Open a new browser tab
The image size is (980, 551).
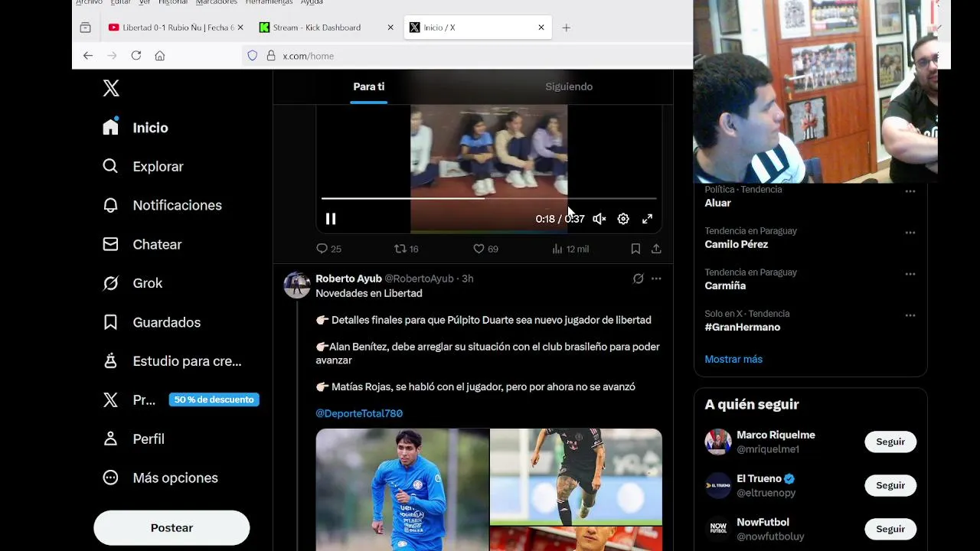point(566,28)
